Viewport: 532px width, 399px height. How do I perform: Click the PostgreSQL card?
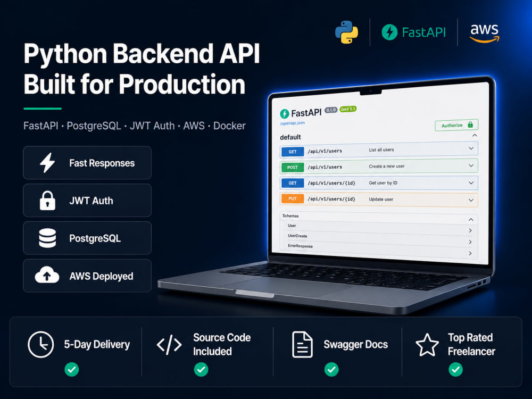[x=87, y=238]
